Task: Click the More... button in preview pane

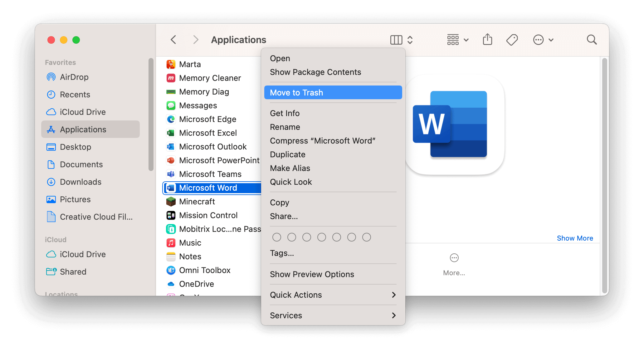Action: point(454,265)
